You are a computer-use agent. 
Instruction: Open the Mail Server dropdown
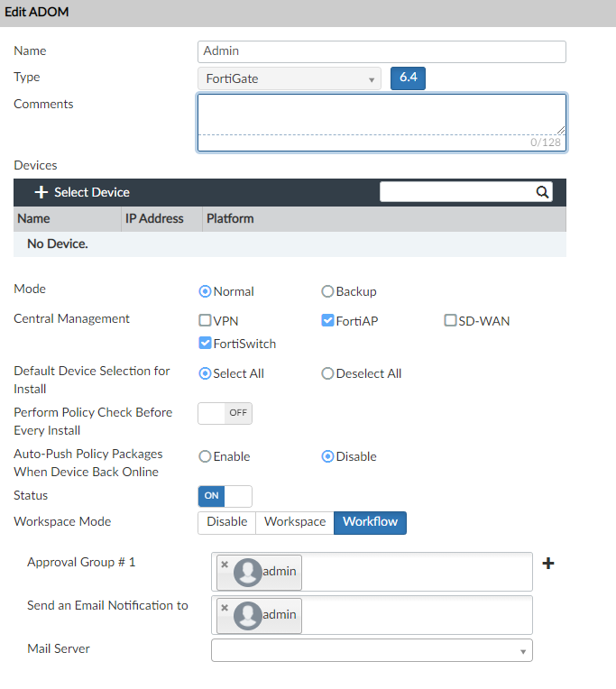point(372,650)
